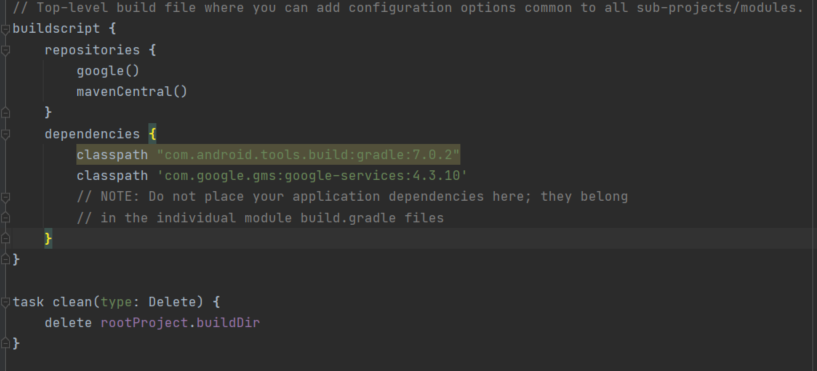Click fold end marker at buildscript closing brace
This screenshot has height=371, width=817.
5,259
